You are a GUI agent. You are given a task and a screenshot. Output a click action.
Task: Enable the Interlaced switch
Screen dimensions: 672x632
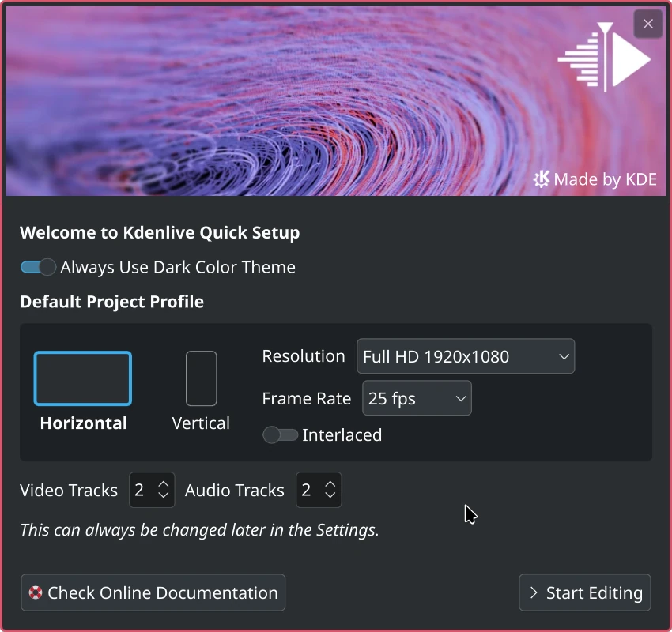[x=280, y=434]
